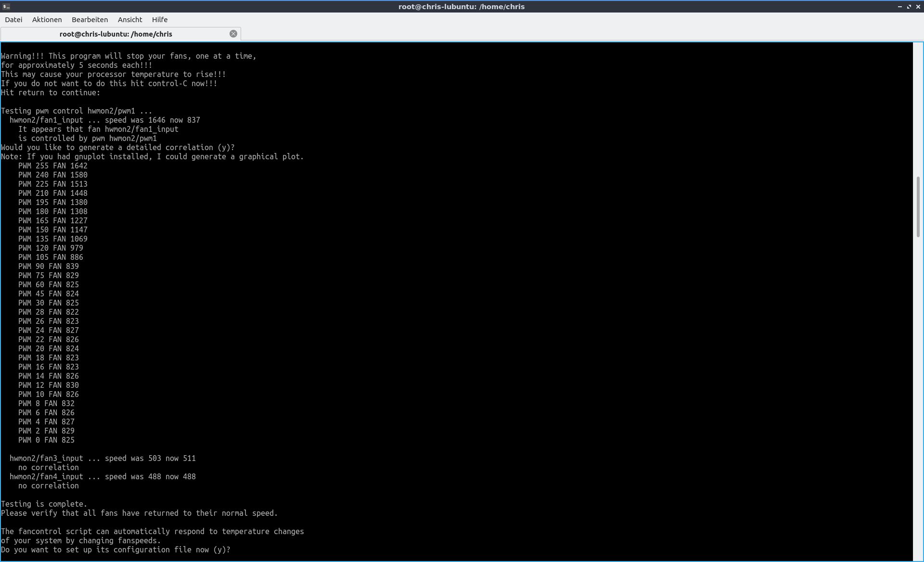Open the Ansicht menu
The height and width of the screenshot is (562, 924).
point(130,20)
